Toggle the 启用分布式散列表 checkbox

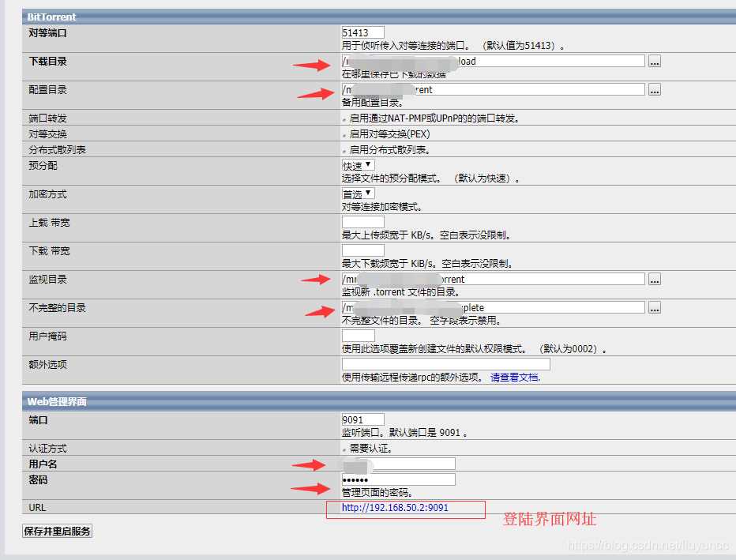click(x=344, y=151)
